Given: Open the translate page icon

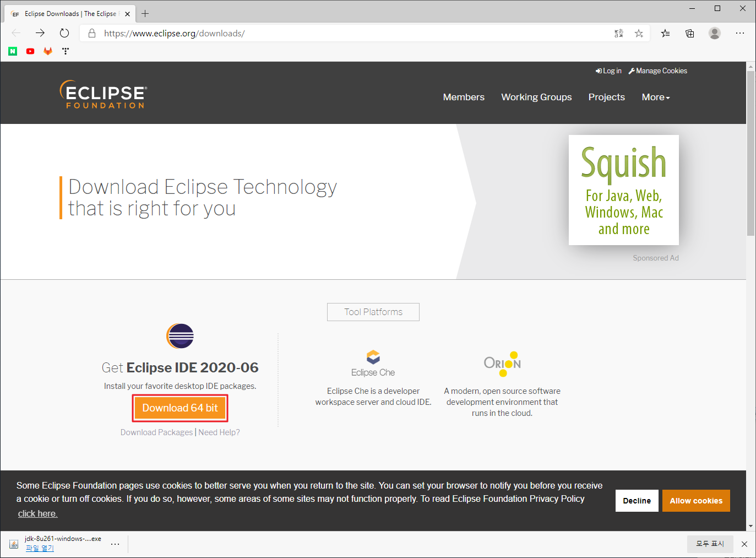Looking at the screenshot, I should 619,34.
